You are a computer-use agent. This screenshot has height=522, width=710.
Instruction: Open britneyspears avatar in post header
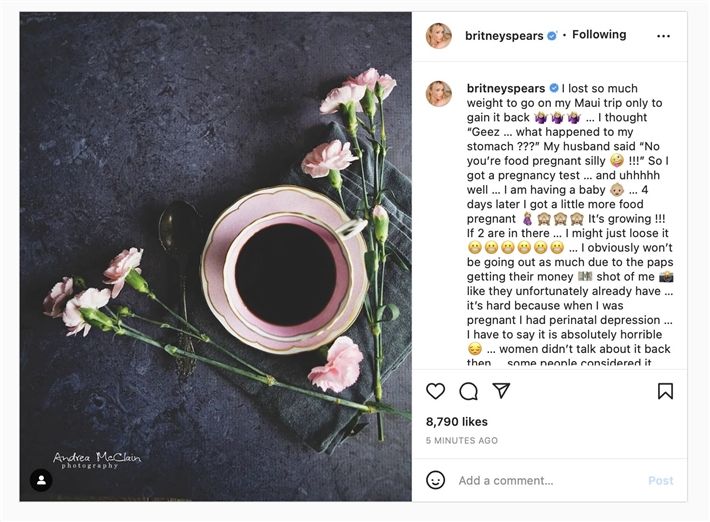[439, 36]
